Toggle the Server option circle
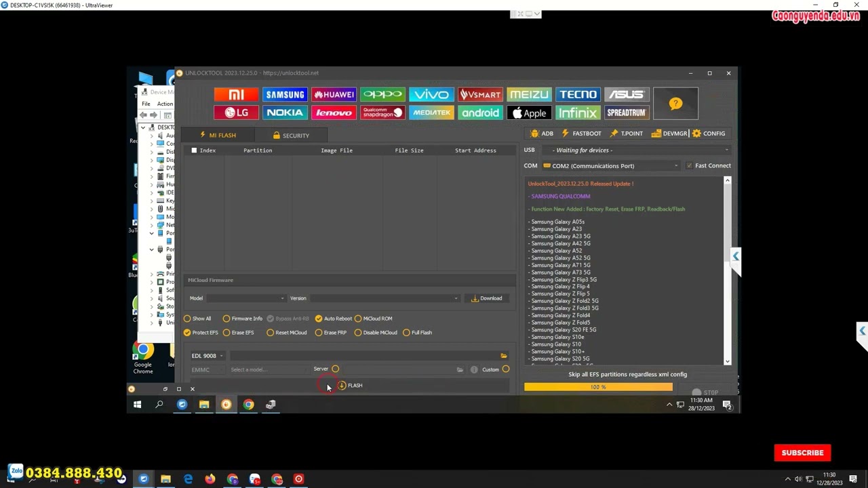Viewport: 868px width, 488px height. (335, 369)
